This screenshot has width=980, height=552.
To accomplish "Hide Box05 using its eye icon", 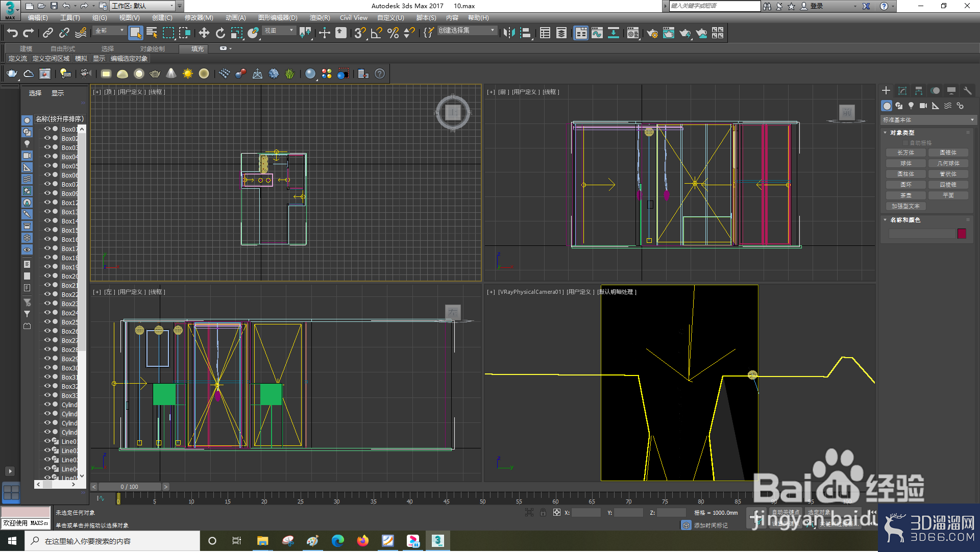I will point(47,166).
